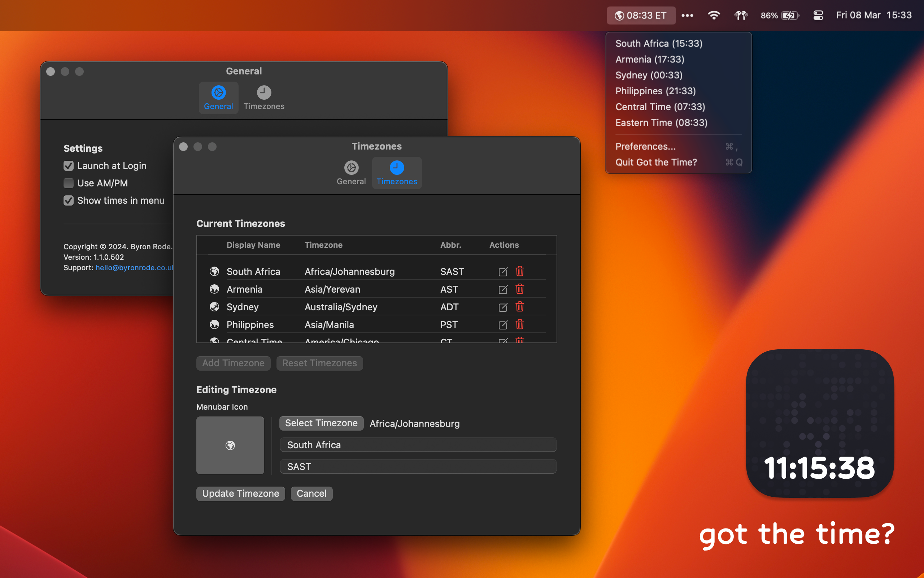Open the 08:33 ET menu bar item

point(641,15)
